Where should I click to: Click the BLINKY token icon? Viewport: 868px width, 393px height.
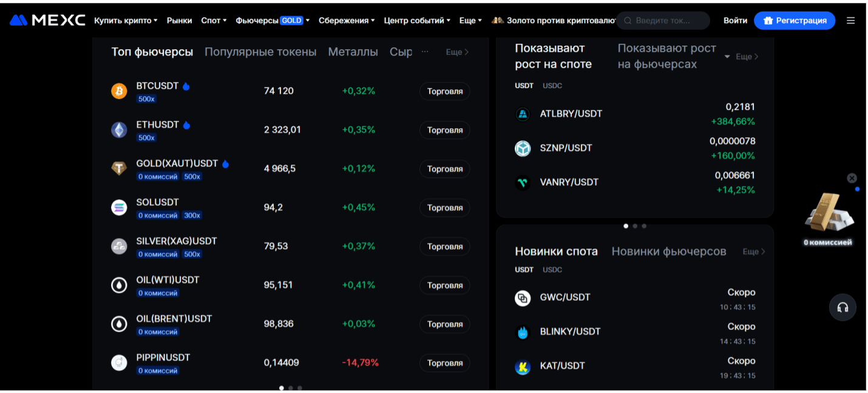(x=523, y=332)
